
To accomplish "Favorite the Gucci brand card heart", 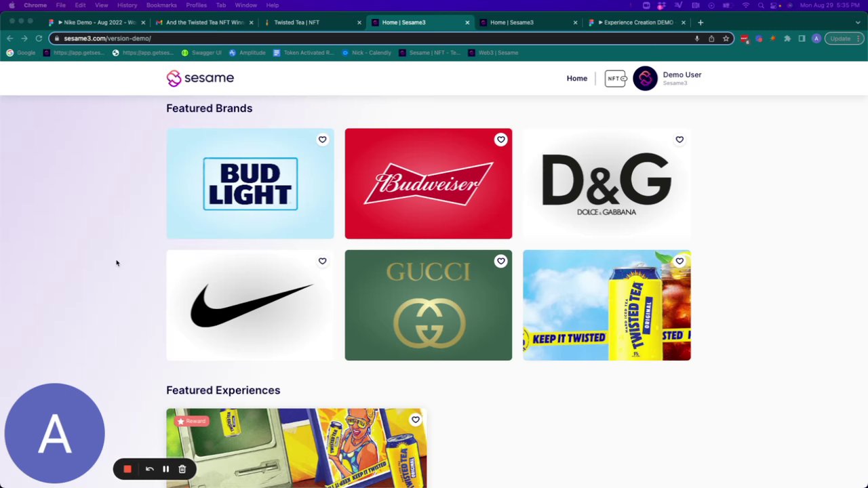I will 500,261.
